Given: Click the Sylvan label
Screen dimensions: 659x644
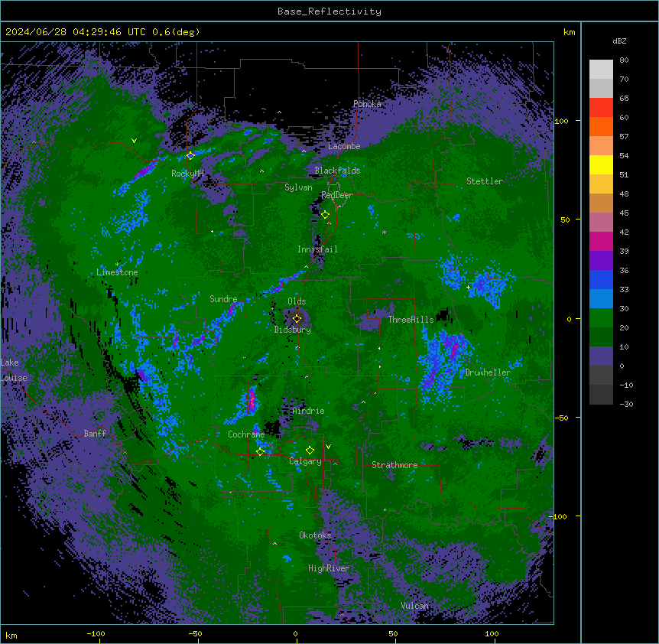Looking at the screenshot, I should pos(298,187).
